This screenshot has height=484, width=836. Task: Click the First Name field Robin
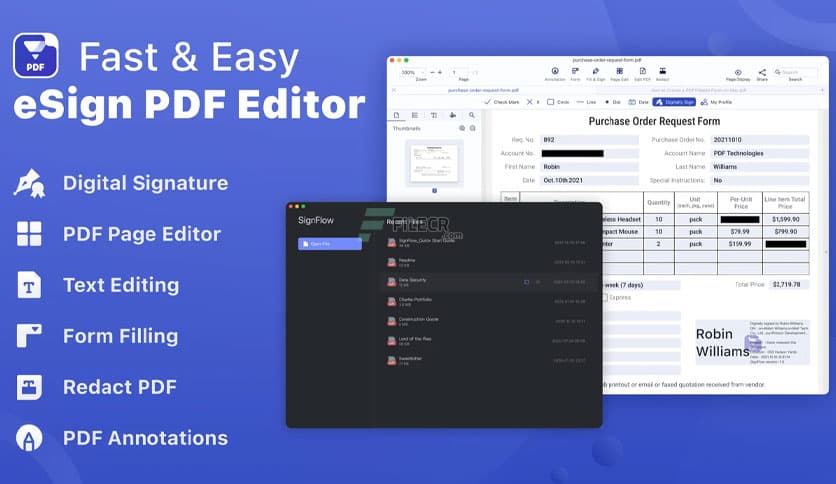tap(590, 167)
